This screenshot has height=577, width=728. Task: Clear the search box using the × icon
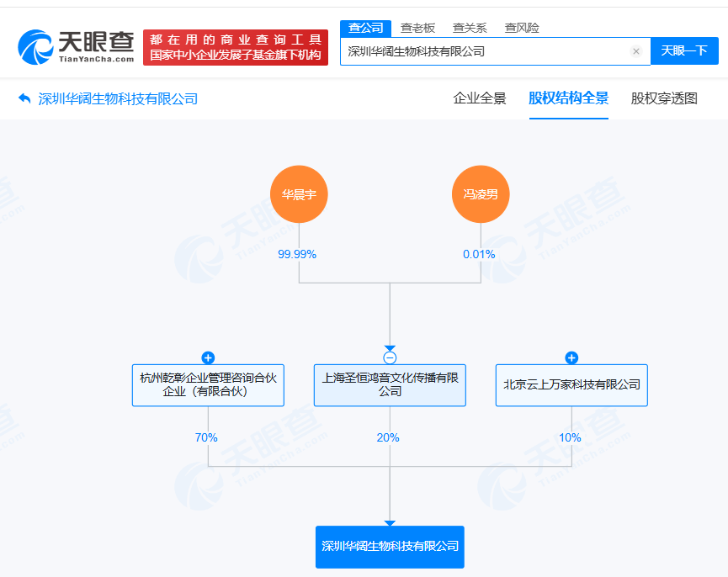636,51
